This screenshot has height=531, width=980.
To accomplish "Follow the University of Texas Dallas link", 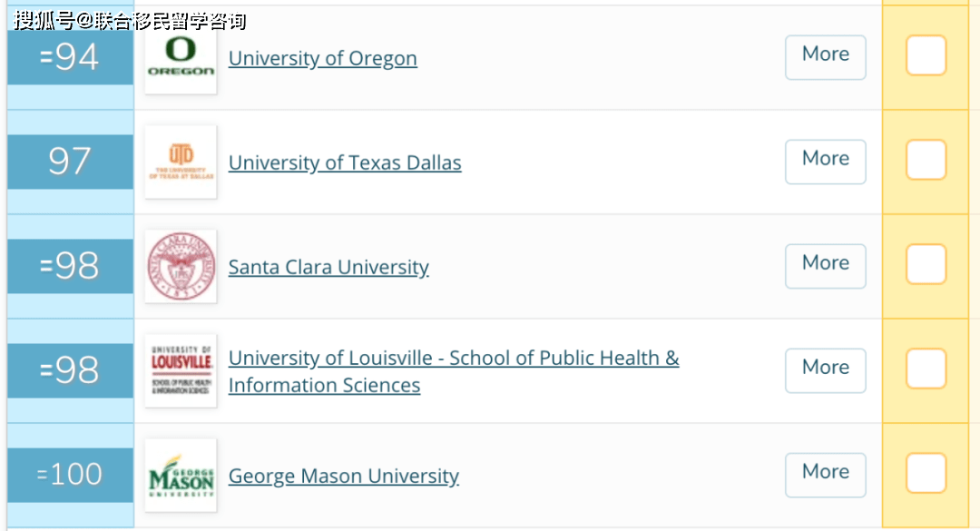I will (x=345, y=162).
